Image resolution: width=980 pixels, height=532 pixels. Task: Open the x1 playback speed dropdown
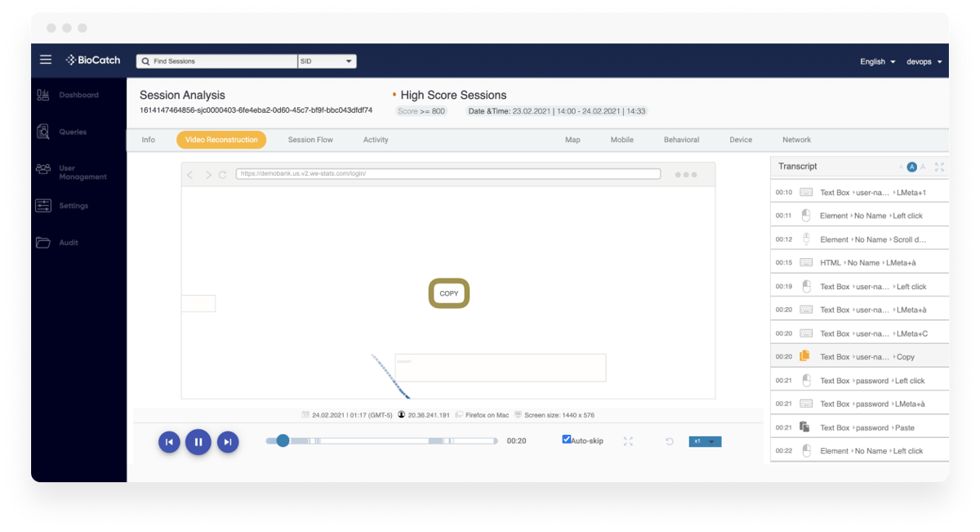[705, 441]
